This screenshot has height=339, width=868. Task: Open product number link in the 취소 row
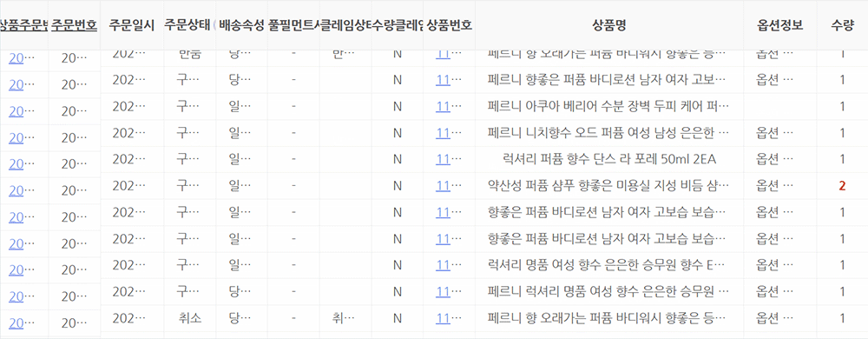click(443, 318)
